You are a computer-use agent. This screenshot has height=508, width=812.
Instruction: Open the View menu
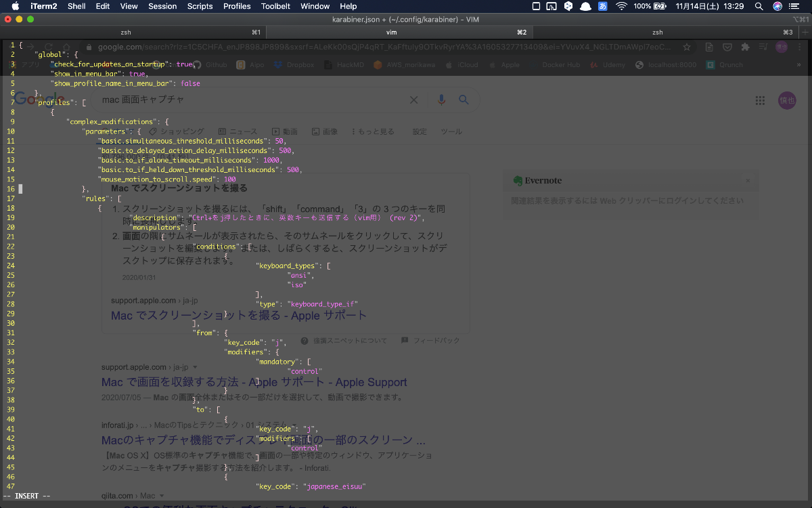129,6
